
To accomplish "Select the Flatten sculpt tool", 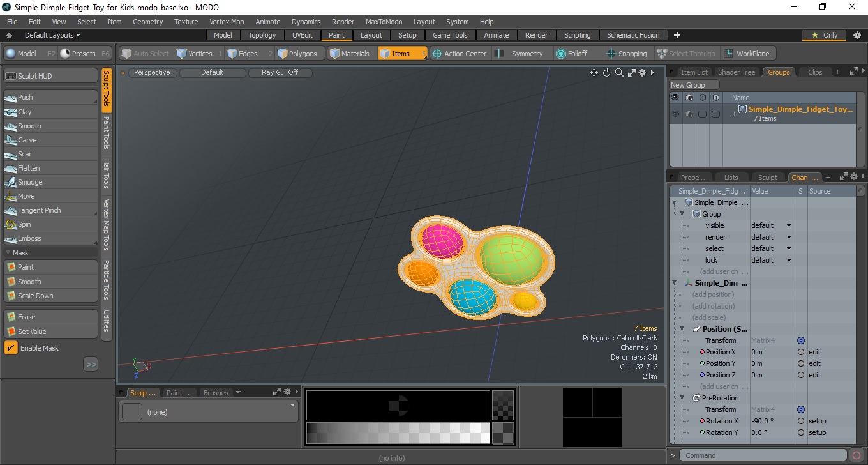I will (x=50, y=168).
